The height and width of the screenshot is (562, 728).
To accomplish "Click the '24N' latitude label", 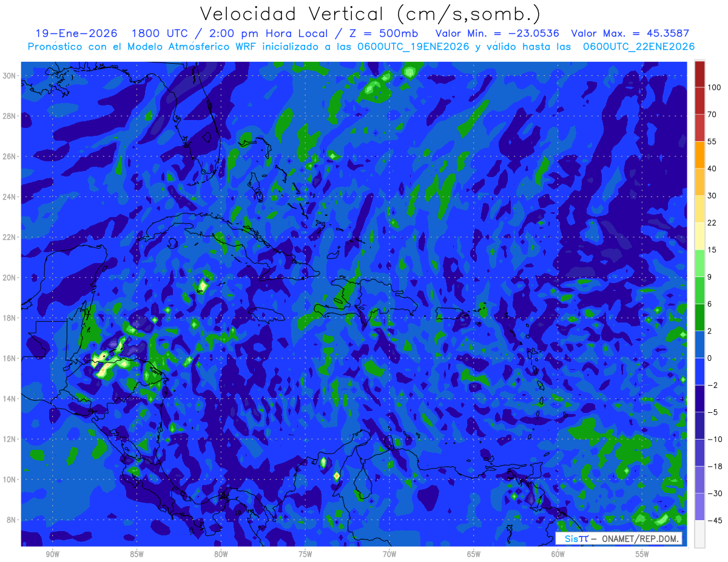I will (x=10, y=197).
